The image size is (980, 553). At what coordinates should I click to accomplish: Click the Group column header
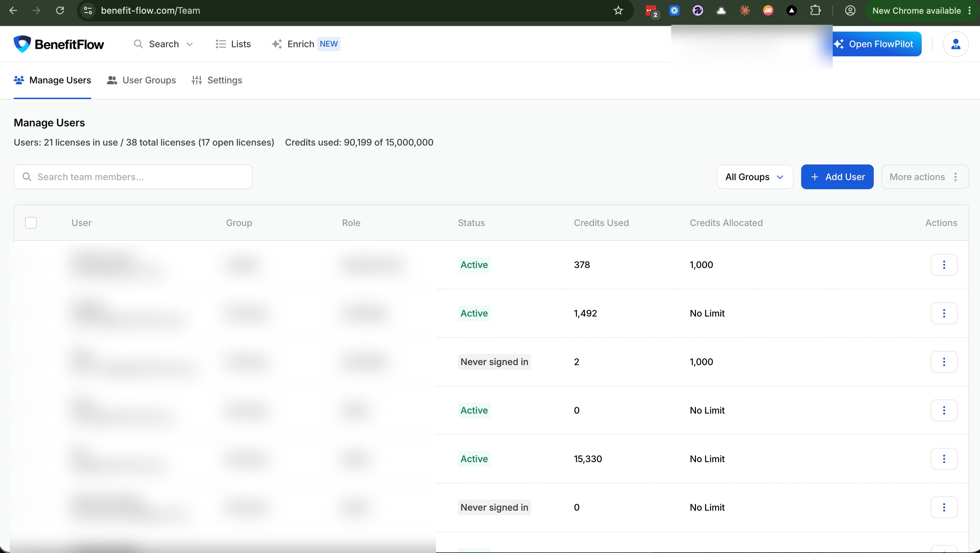click(x=239, y=223)
